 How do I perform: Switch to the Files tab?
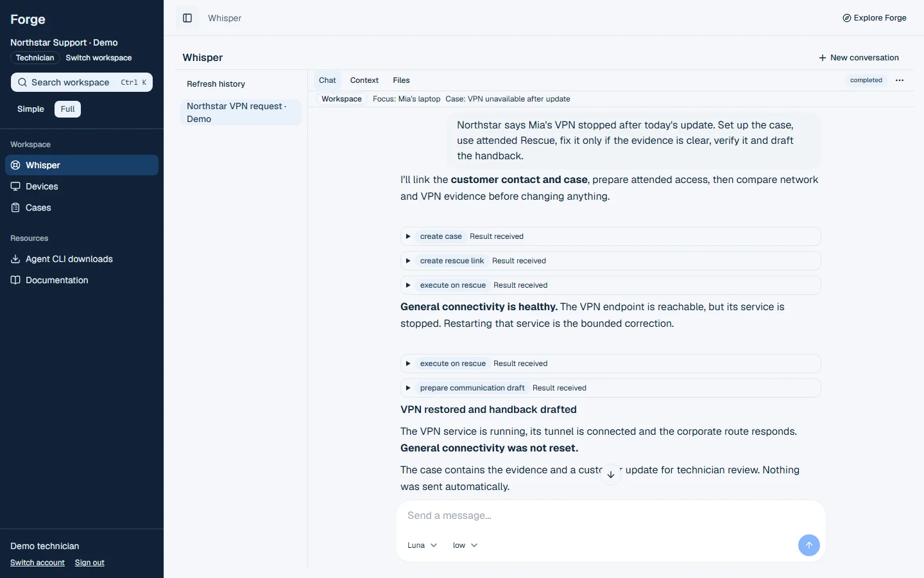[401, 80]
